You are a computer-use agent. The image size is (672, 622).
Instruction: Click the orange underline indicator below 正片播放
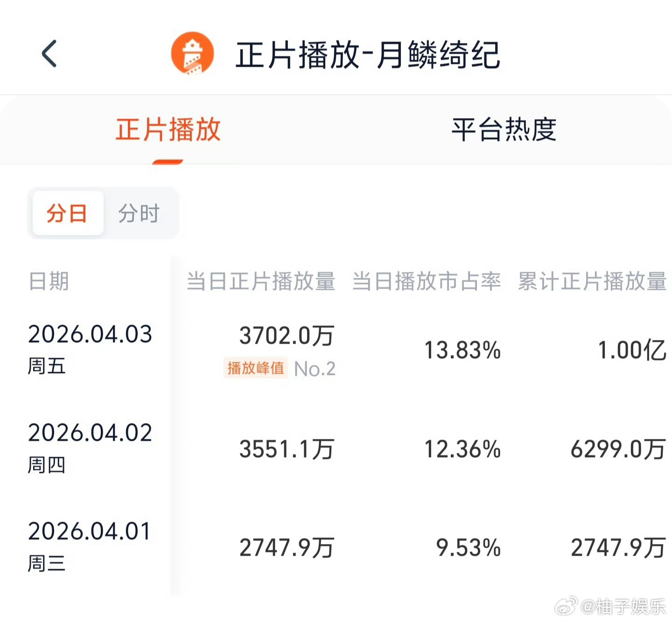pyautogui.click(x=168, y=162)
